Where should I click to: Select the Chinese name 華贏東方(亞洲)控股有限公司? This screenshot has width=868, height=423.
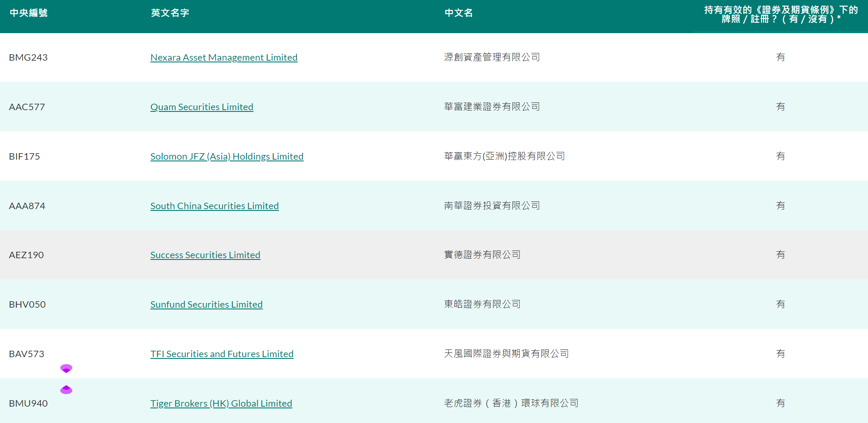coord(504,156)
